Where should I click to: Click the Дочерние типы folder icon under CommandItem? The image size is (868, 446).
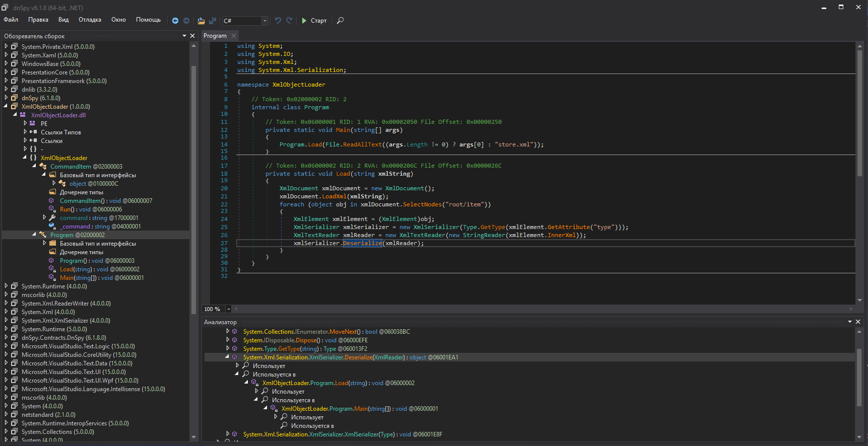52,192
